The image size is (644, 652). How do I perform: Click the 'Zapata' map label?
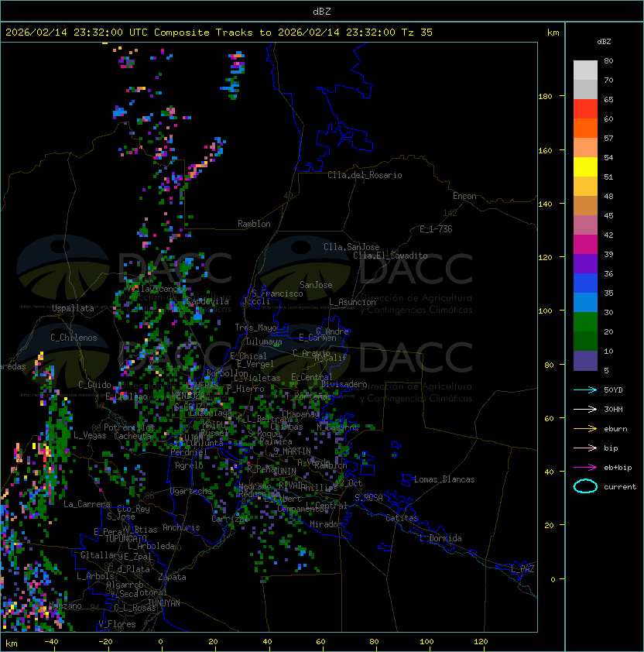172,577
